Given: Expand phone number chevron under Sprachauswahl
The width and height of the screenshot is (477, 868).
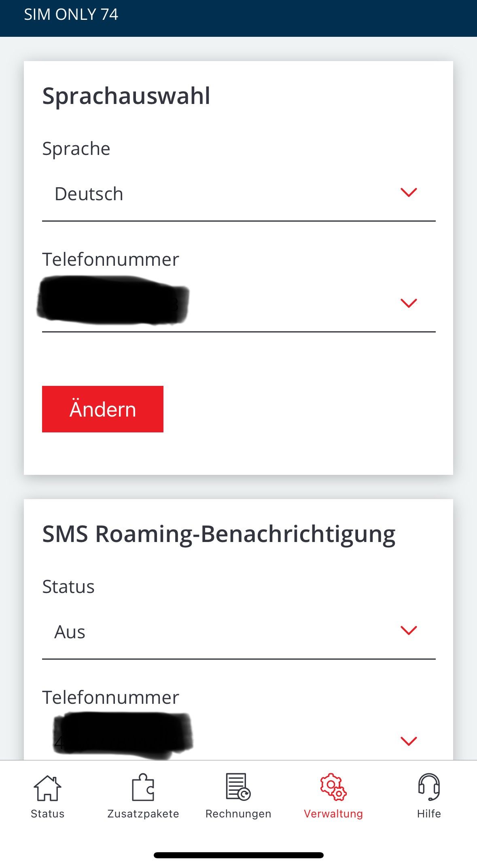Looking at the screenshot, I should pyautogui.click(x=408, y=303).
